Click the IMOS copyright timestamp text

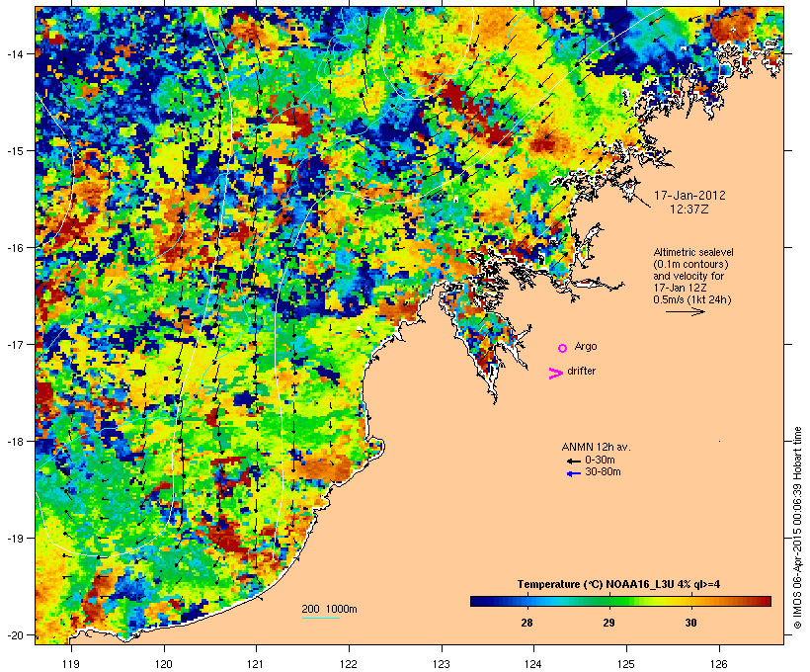coord(797,528)
